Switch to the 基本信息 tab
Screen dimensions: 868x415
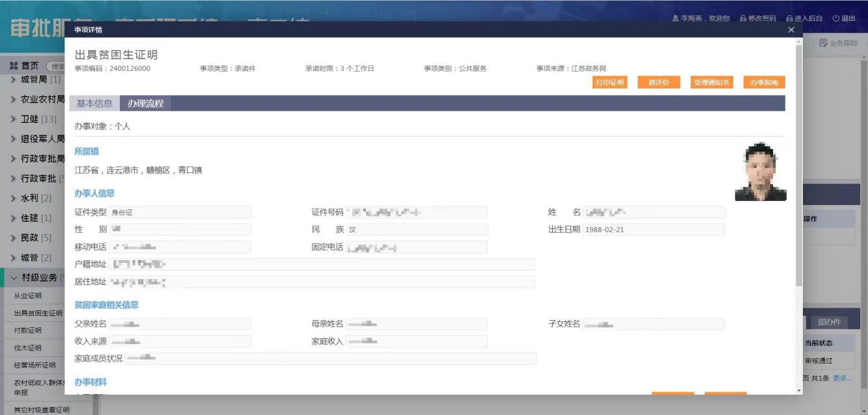[94, 103]
